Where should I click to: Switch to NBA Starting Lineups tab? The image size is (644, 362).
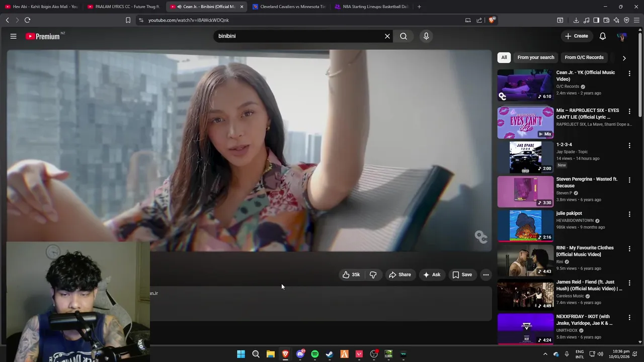371,7
